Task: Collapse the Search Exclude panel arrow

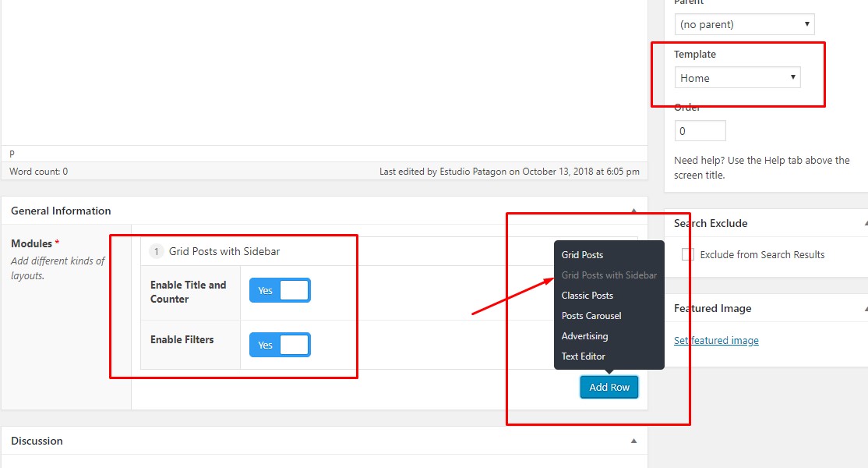Action: 865,224
